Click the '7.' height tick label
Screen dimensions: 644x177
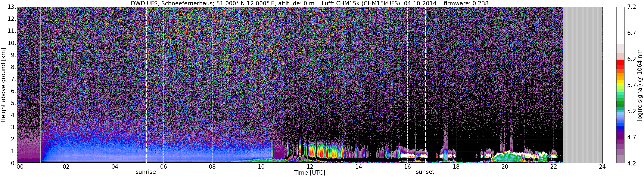pyautogui.click(x=13, y=79)
